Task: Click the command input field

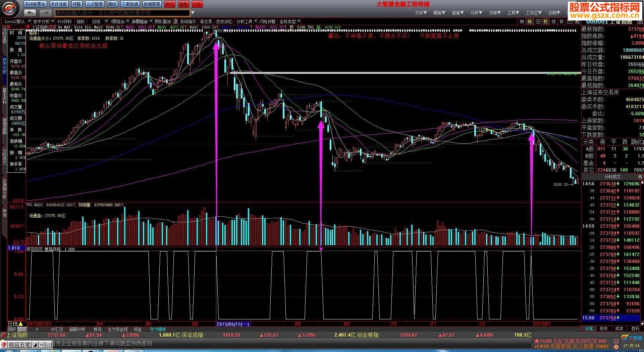Action: (x=122, y=13)
